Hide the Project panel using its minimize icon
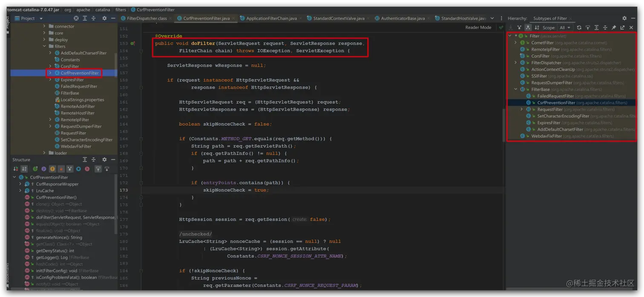The width and height of the screenshot is (644, 297). click(x=113, y=18)
